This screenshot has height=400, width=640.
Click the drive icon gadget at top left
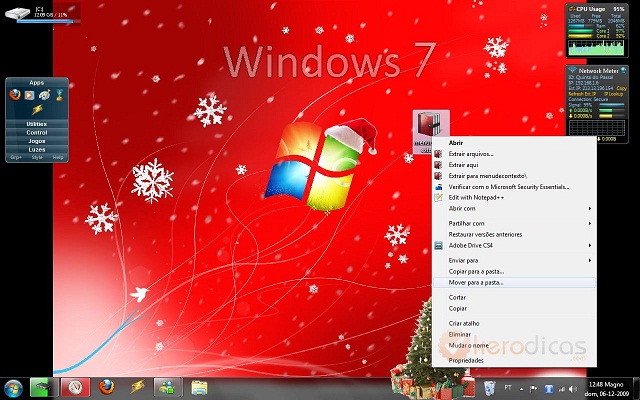(17, 13)
